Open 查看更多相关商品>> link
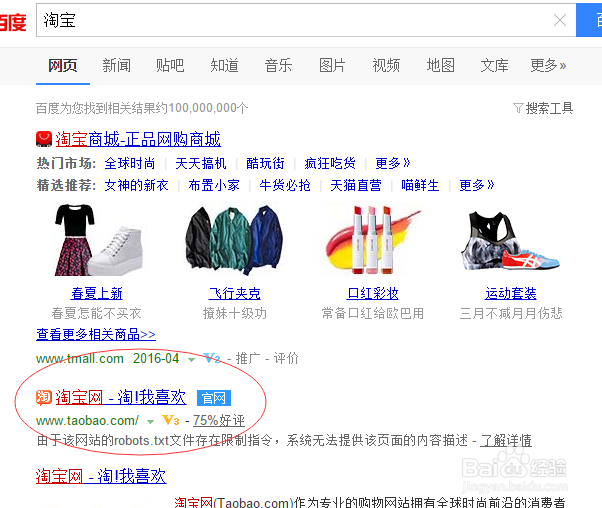 pos(96,334)
